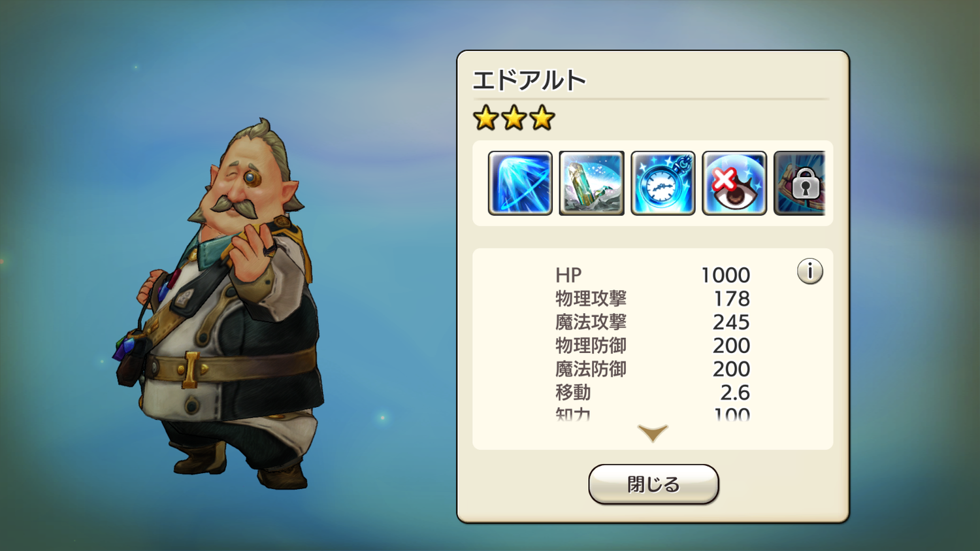Select the 物理防御 stat row
Image resolution: width=980 pixels, height=551 pixels.
click(653, 346)
